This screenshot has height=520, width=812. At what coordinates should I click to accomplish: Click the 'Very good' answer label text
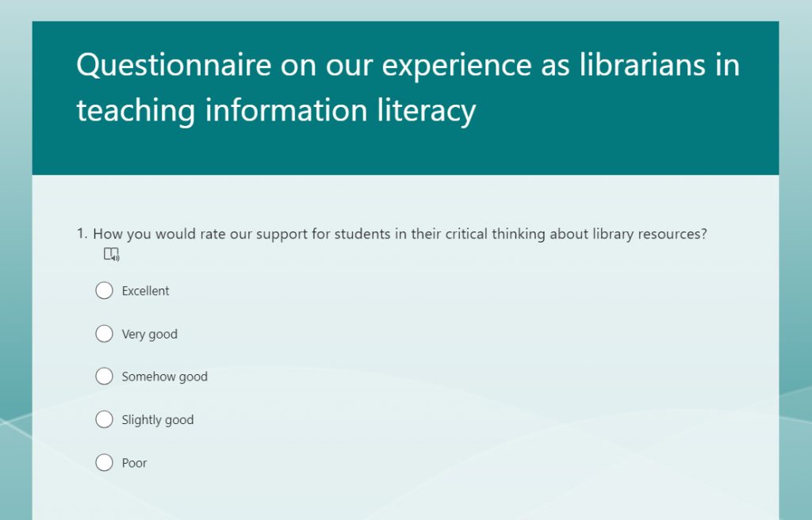[150, 335]
